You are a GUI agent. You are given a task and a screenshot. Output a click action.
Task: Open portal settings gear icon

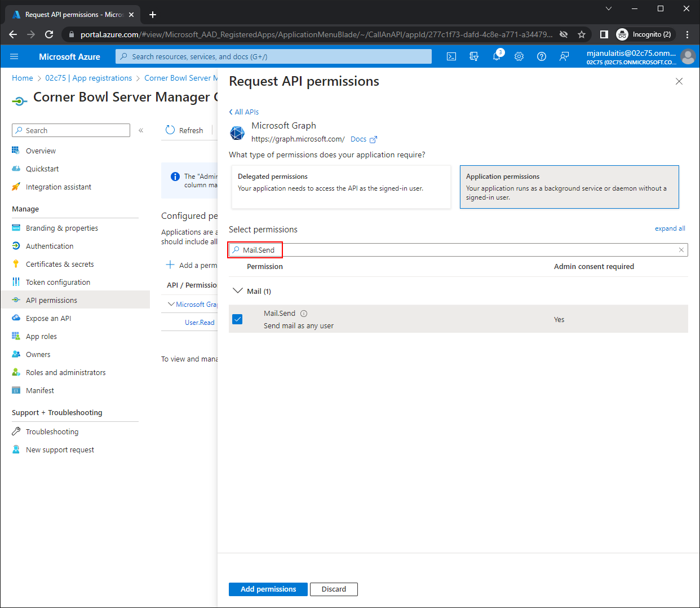tap(519, 56)
